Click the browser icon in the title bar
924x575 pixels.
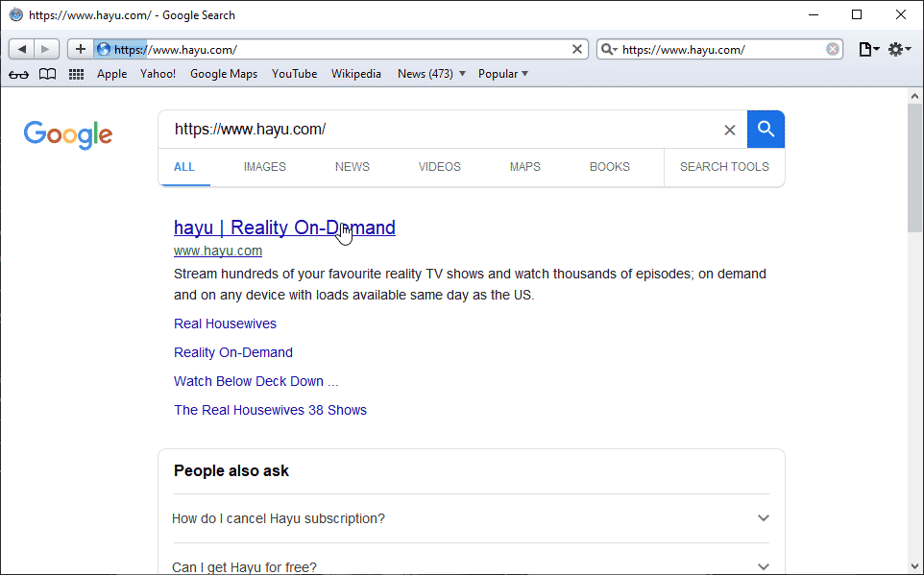(x=16, y=14)
